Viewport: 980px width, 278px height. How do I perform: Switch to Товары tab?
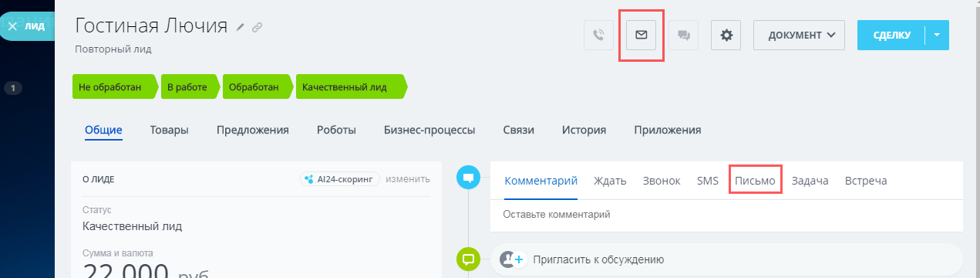(170, 130)
